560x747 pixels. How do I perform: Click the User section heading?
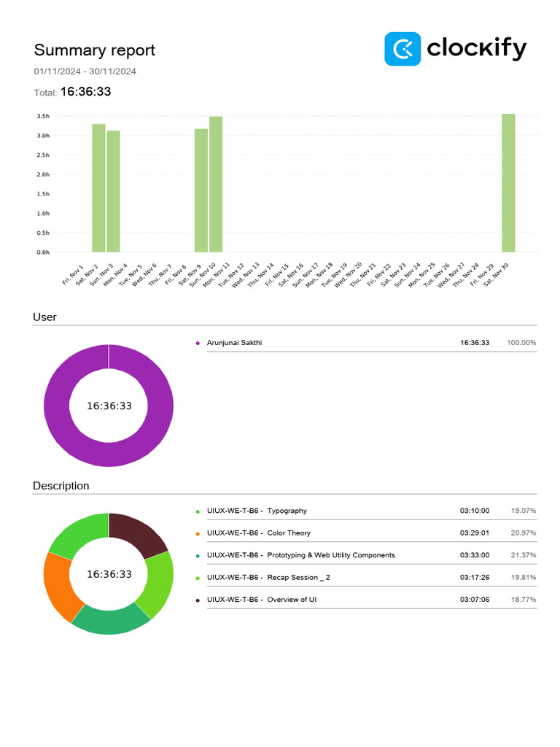pyautogui.click(x=44, y=317)
